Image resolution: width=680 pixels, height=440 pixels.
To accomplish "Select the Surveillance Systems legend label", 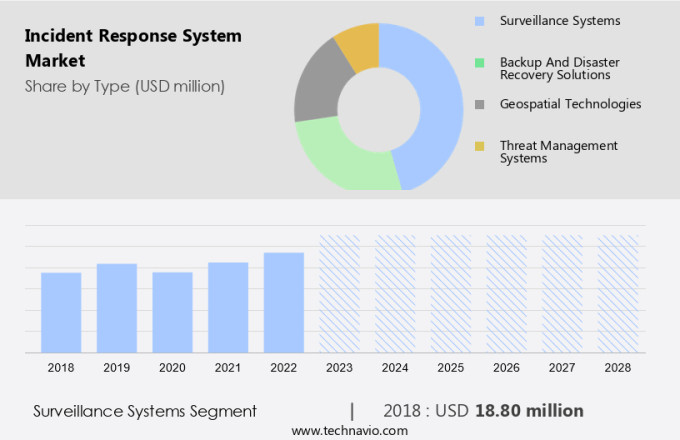I will pos(559,21).
